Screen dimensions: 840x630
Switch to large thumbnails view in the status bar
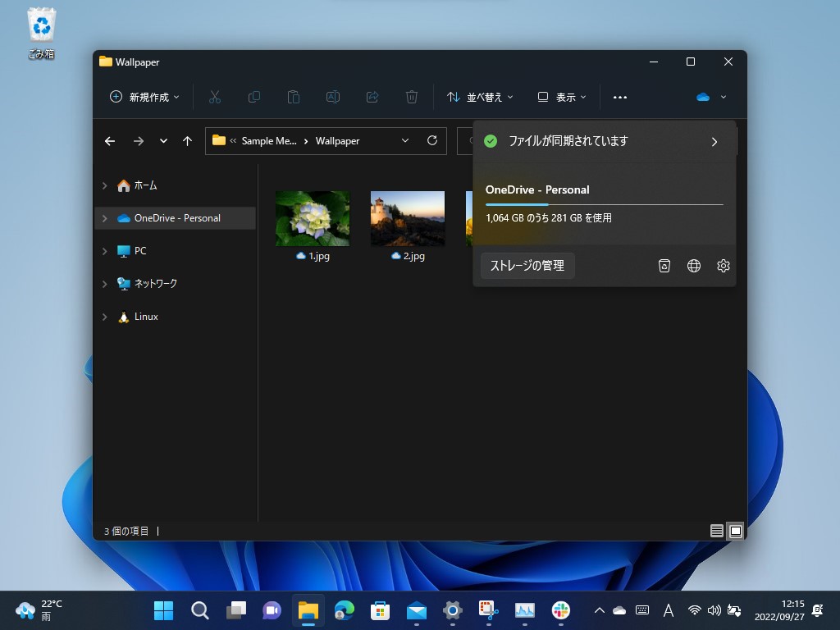pos(736,531)
